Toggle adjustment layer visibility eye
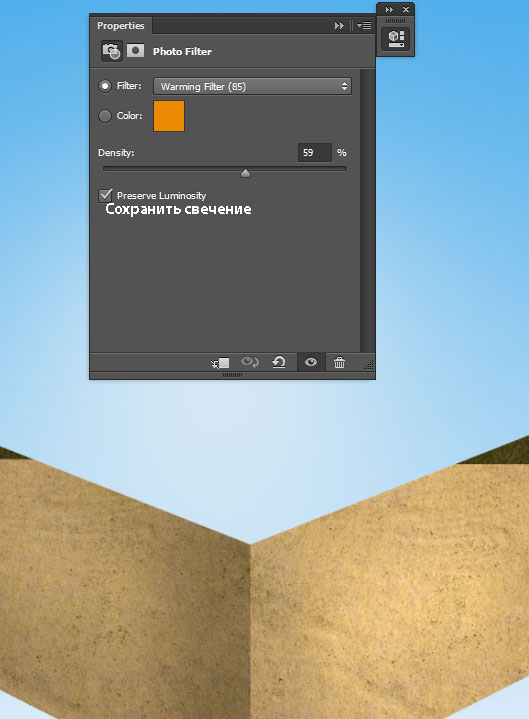This screenshot has width=529, height=719. 311,362
